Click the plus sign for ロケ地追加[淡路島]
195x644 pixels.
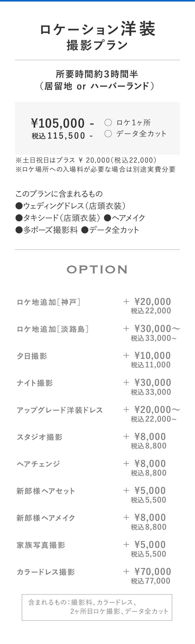point(126,329)
